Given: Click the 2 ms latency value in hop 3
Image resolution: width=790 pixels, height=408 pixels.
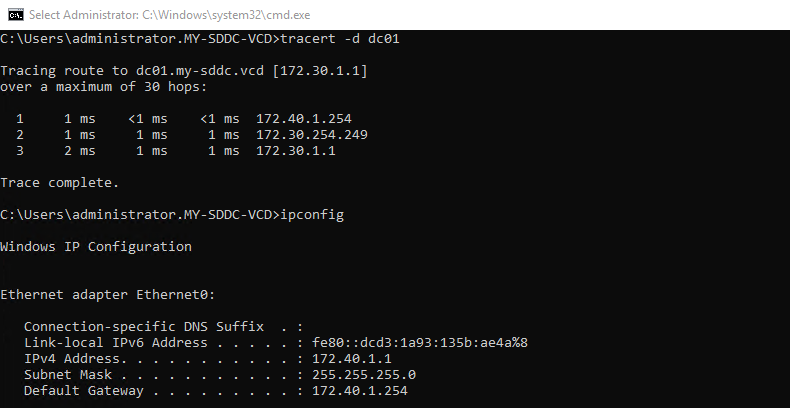Looking at the screenshot, I should (80, 151).
